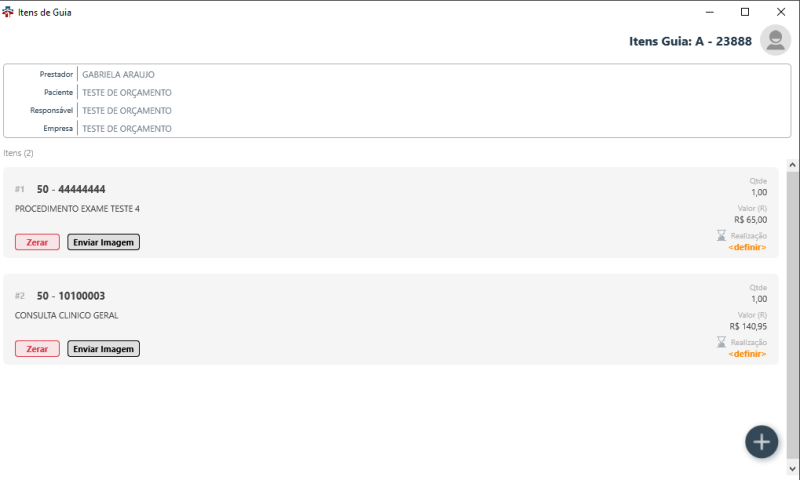Click the vertical scrollbar track
800x480 pixels.
[792, 316]
